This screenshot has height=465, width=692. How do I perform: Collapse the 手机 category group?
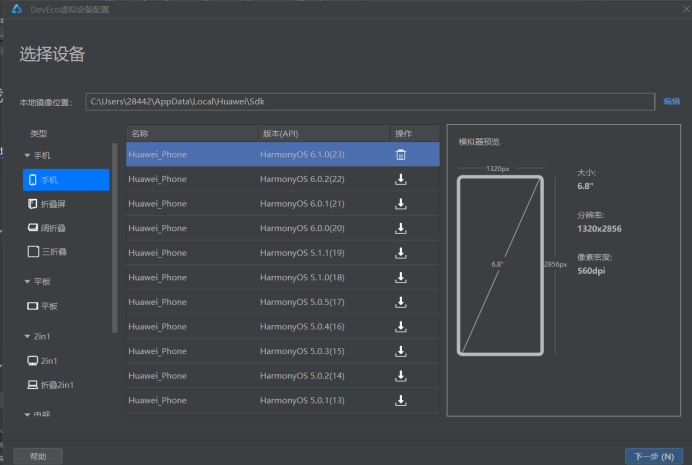pos(27,155)
